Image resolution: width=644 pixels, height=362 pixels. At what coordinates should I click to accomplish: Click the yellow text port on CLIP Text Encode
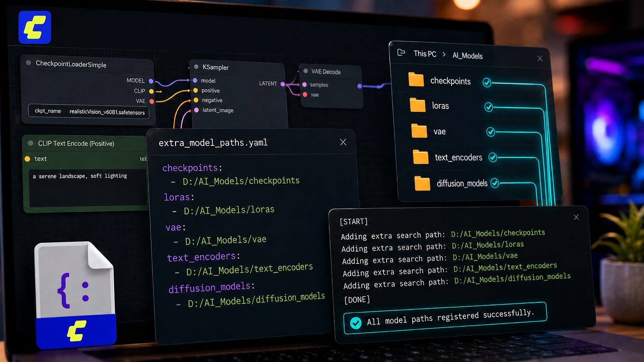(x=27, y=159)
